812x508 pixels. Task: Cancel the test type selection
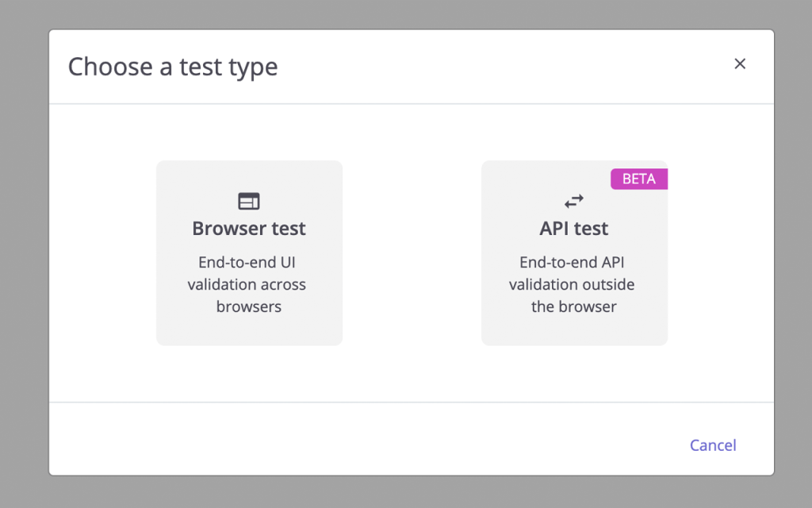[x=713, y=445]
